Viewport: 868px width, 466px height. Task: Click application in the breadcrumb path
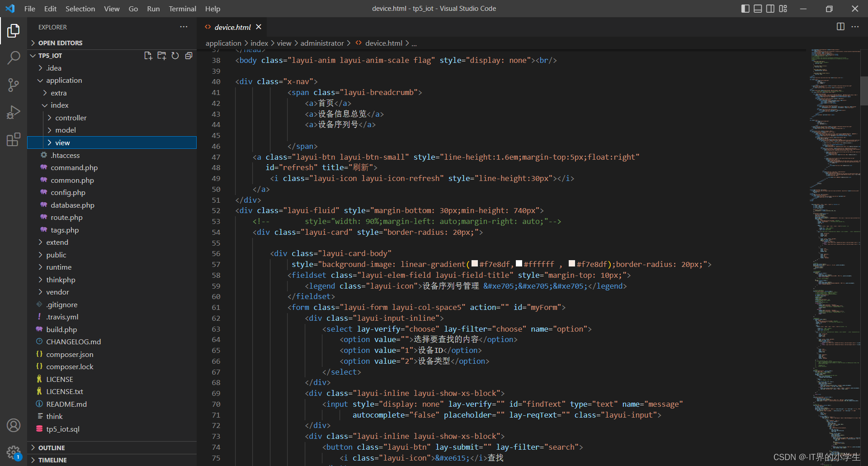223,43
